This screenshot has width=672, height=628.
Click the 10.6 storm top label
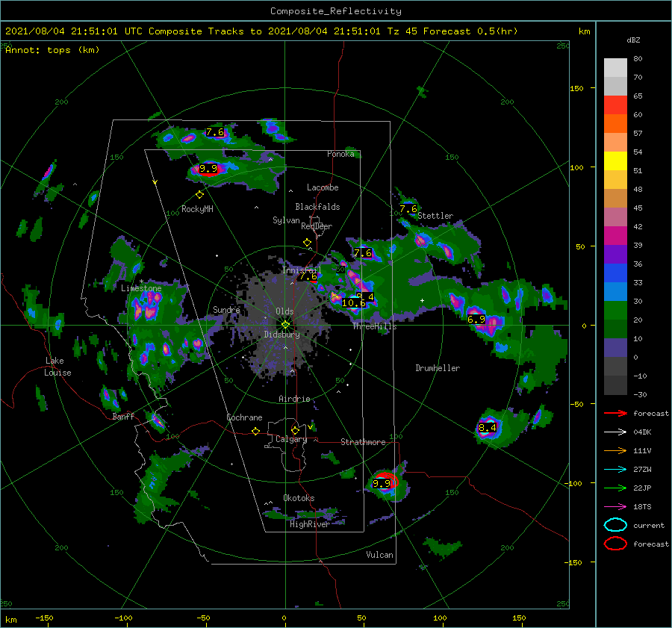(354, 303)
